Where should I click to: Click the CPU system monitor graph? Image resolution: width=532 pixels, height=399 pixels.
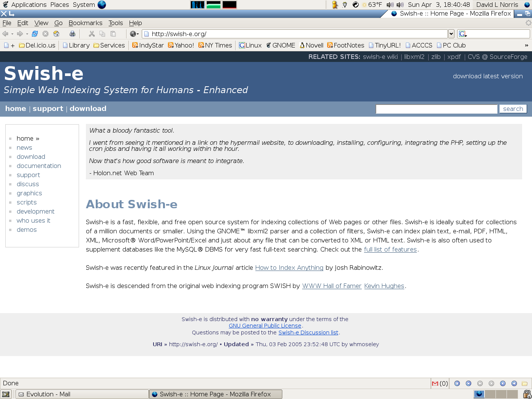coord(198,5)
